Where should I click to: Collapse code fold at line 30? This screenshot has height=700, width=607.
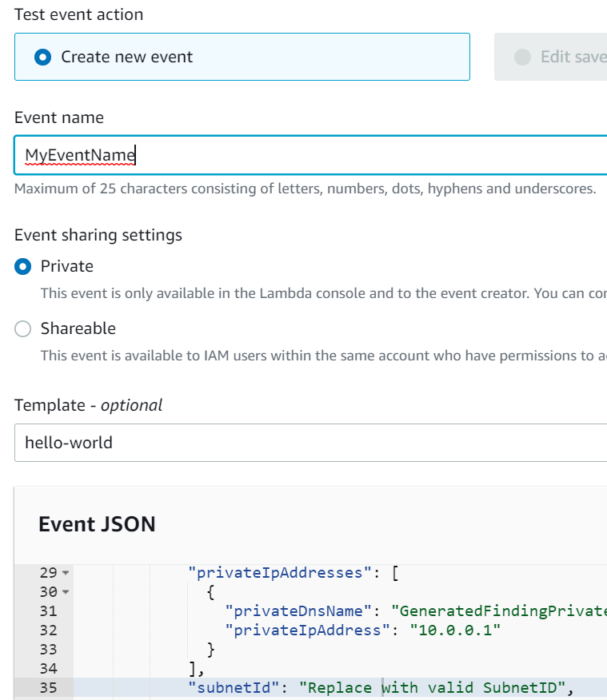(66, 592)
